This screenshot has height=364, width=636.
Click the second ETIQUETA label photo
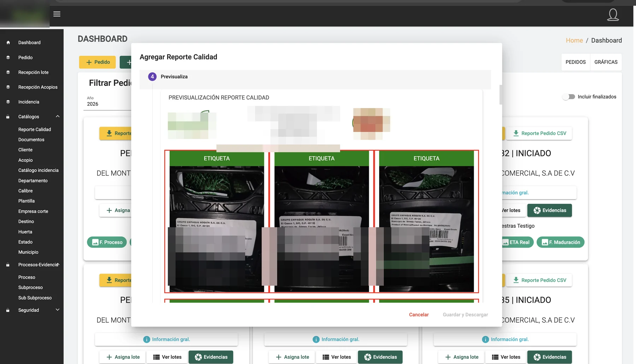[x=322, y=229]
